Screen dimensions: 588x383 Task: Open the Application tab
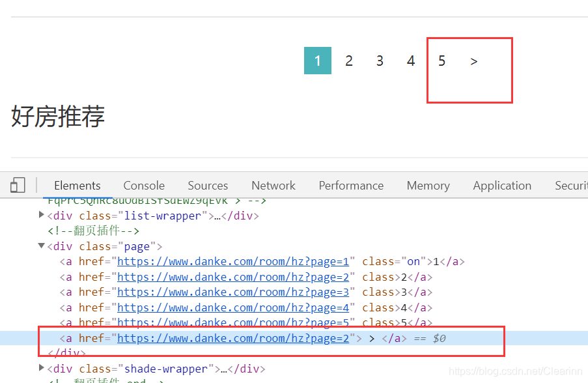[x=502, y=186]
